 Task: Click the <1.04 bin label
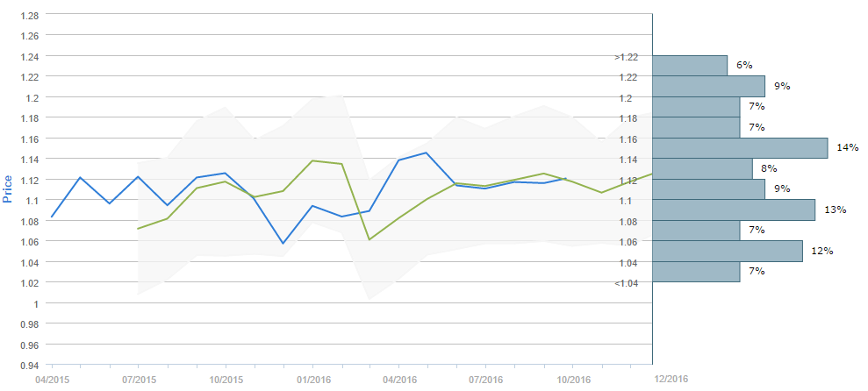click(627, 283)
